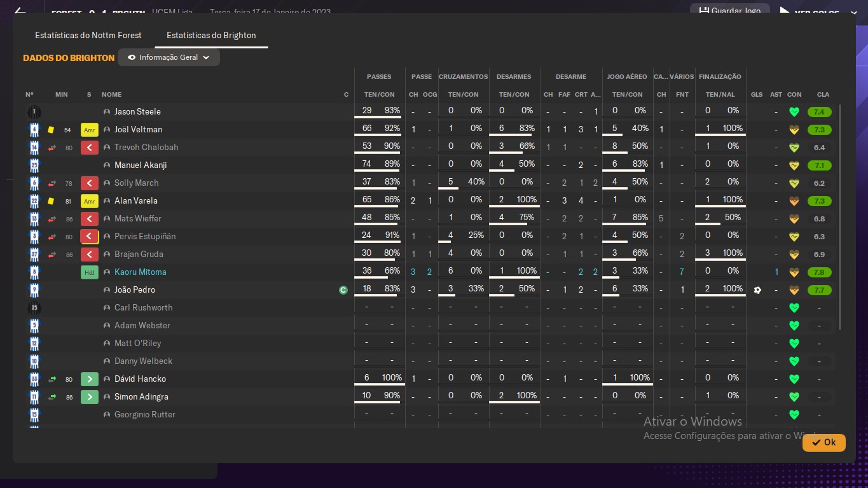868x488 pixels.
Task: Click Kaoru Mitoma's HdJ green badge
Action: 90,272
